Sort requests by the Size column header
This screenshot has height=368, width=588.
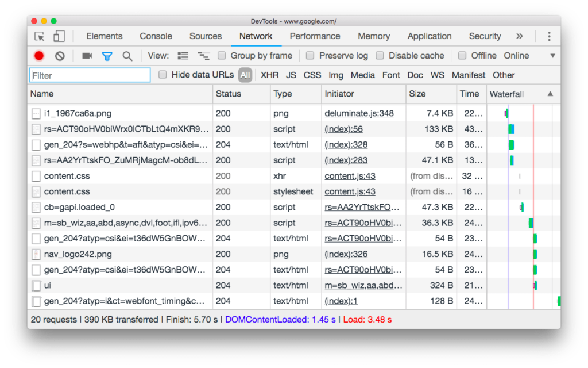coord(431,94)
